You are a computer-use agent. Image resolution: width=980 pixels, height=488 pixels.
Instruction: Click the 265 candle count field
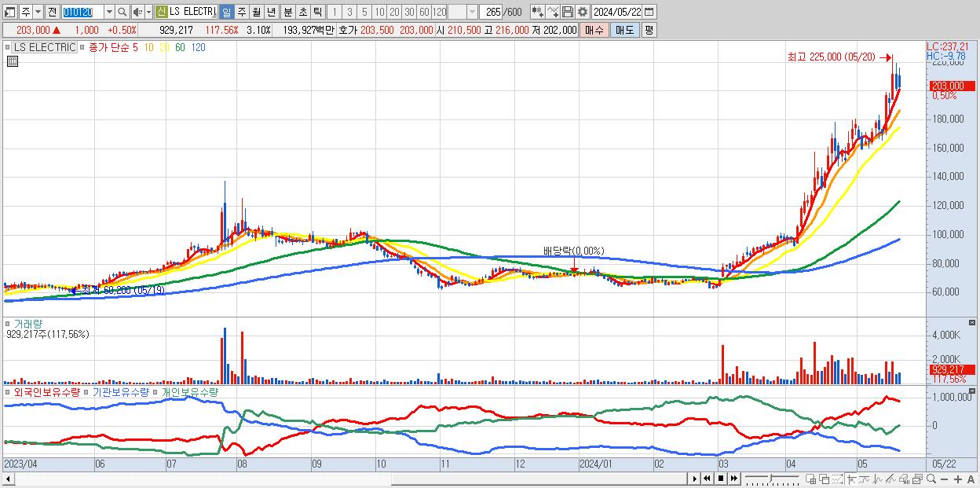pos(490,12)
